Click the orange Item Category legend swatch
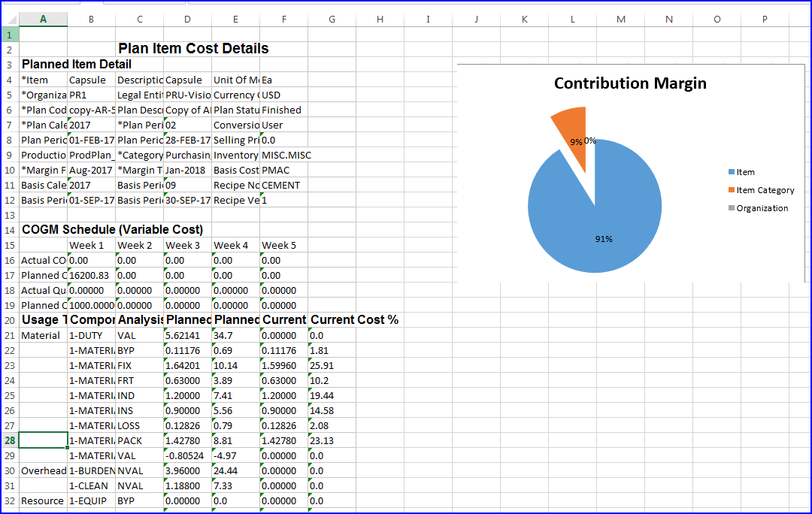 pyautogui.click(x=732, y=190)
